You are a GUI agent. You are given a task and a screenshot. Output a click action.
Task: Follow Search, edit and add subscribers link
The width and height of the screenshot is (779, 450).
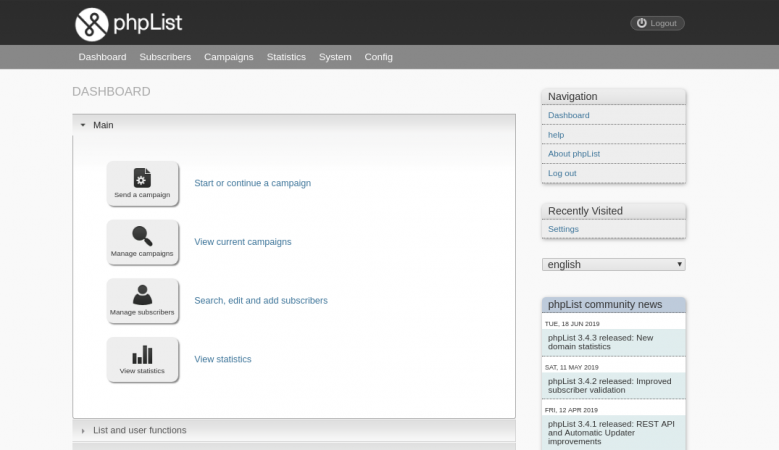(x=261, y=300)
